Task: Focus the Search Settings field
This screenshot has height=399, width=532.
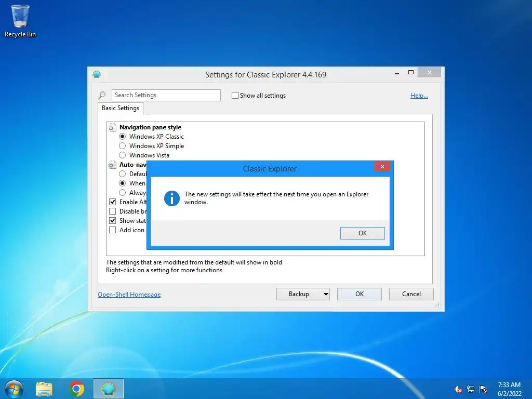Action: 166,96
